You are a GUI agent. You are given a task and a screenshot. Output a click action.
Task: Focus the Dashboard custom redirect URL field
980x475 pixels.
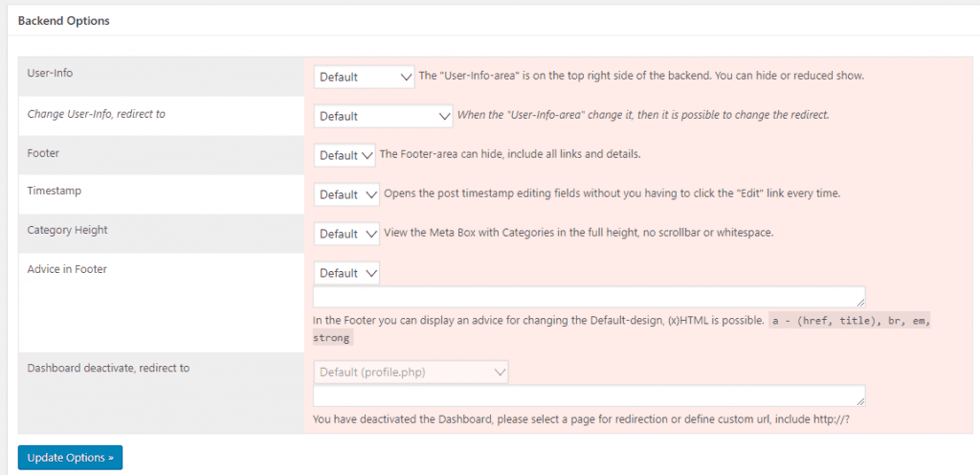588,396
